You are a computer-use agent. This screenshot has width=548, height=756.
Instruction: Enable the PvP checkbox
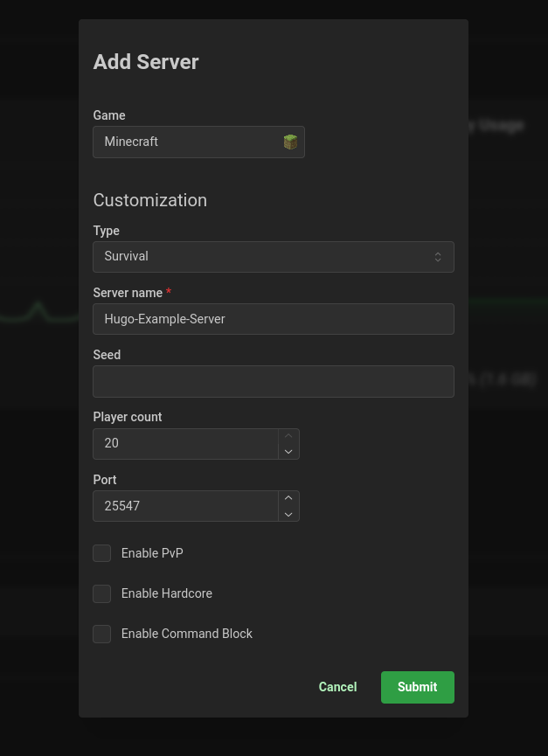pyautogui.click(x=102, y=553)
